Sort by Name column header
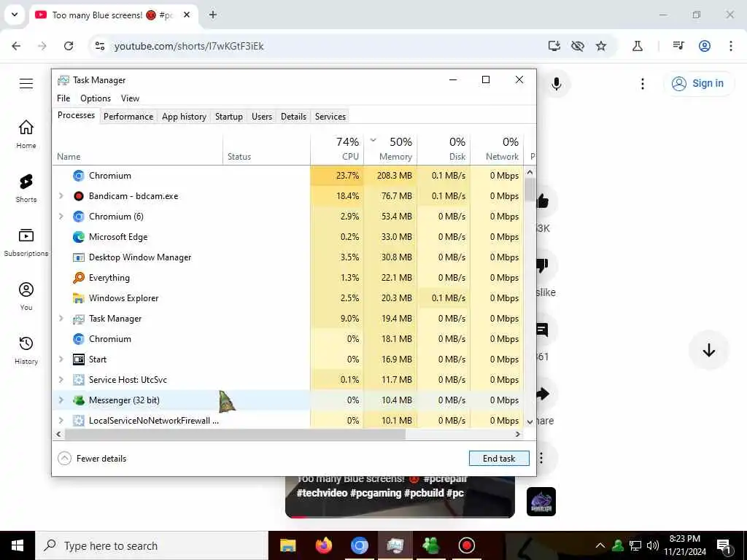Image resolution: width=747 pixels, height=560 pixels. coord(137,149)
